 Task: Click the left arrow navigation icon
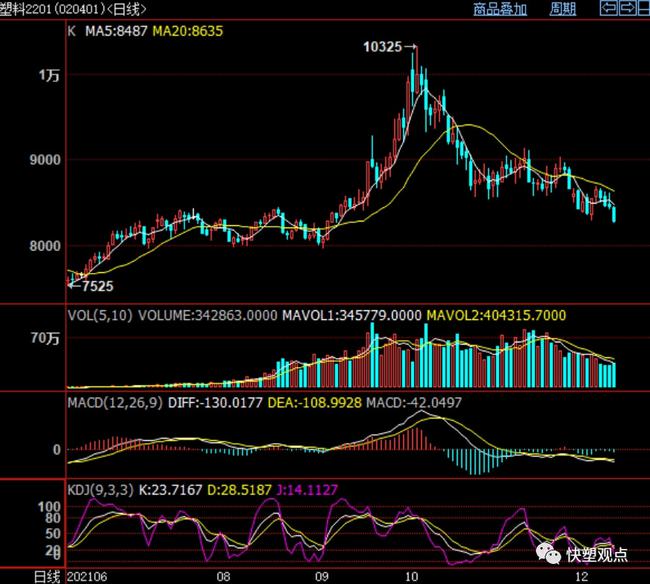(x=608, y=9)
